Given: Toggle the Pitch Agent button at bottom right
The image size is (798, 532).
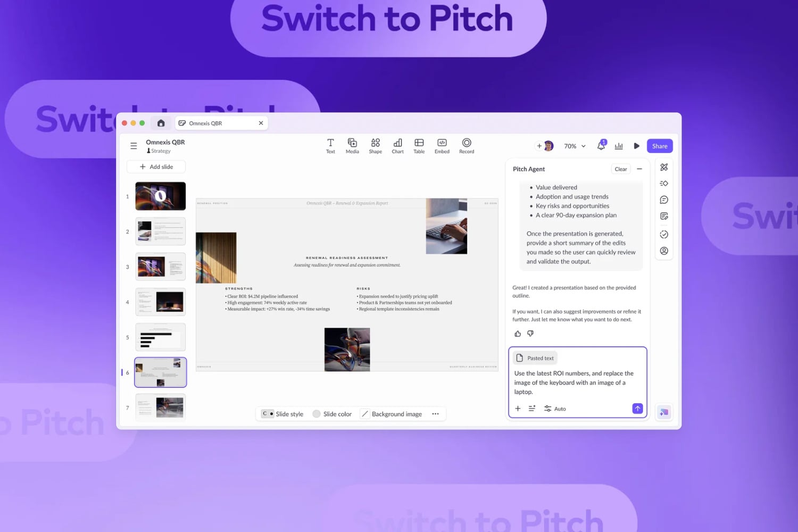Looking at the screenshot, I should pyautogui.click(x=664, y=412).
